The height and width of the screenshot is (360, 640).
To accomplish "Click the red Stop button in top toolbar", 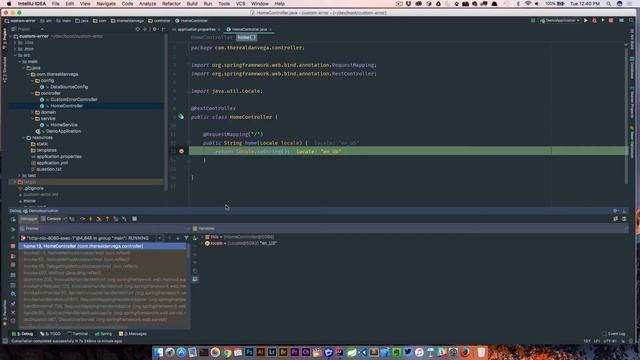I will tap(611, 20).
